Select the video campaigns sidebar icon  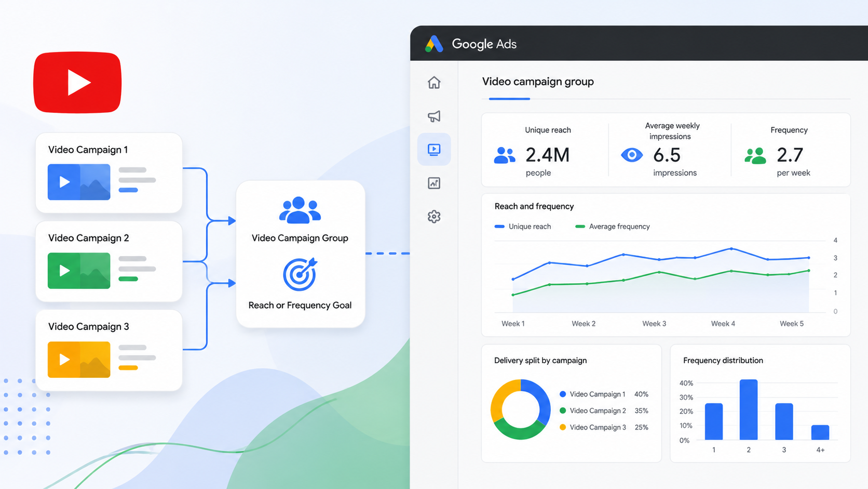tap(434, 150)
